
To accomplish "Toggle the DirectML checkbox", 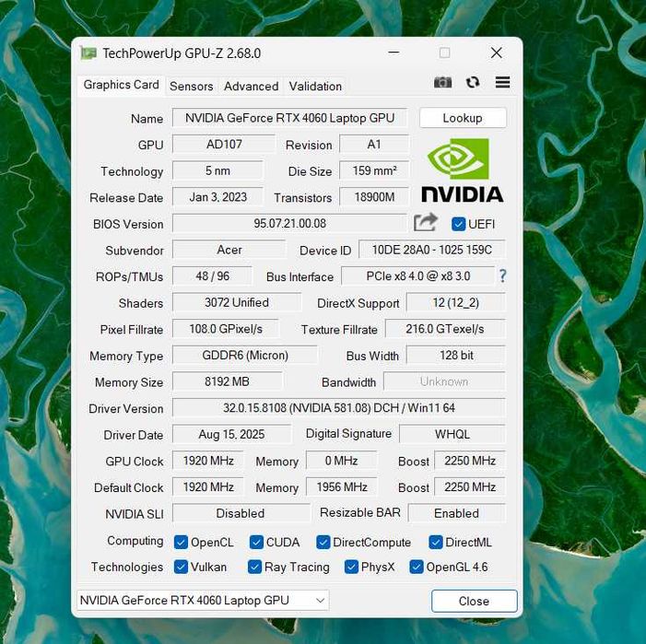I will [x=436, y=542].
